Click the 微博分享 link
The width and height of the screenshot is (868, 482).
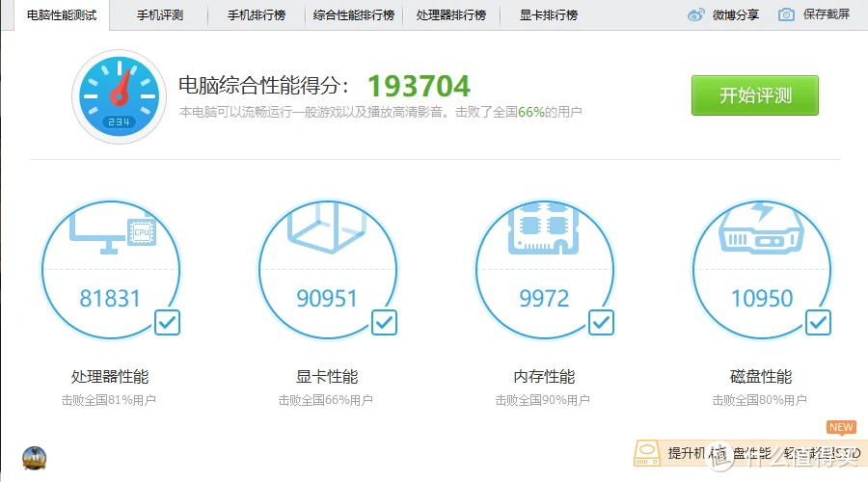click(736, 14)
